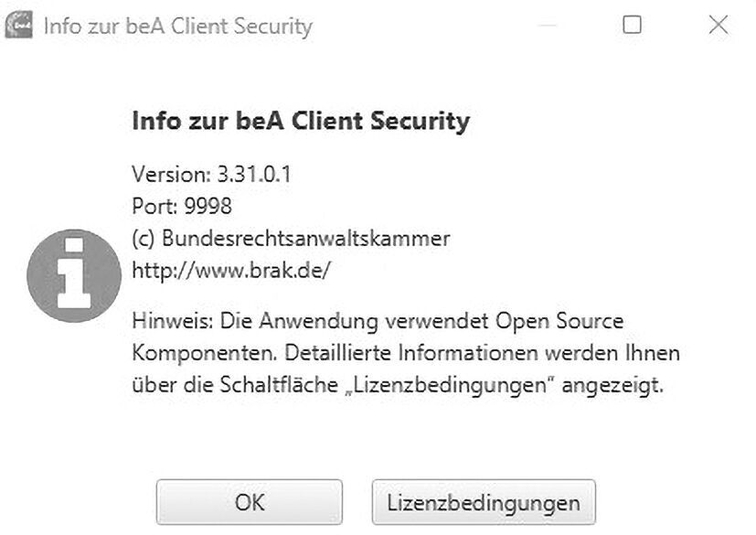Select the port number 9998
756x535 pixels.
point(208,207)
